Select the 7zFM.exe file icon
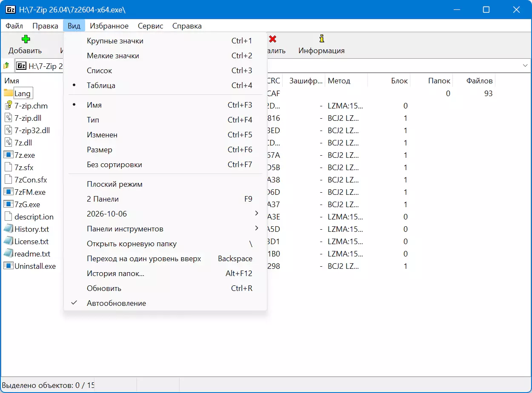Screen dimensions: 532x393 pos(9,192)
